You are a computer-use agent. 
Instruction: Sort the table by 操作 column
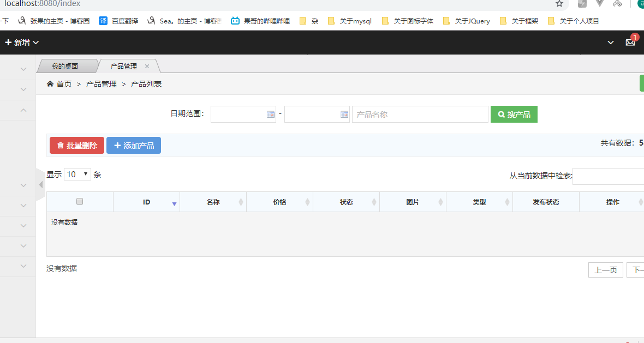612,202
